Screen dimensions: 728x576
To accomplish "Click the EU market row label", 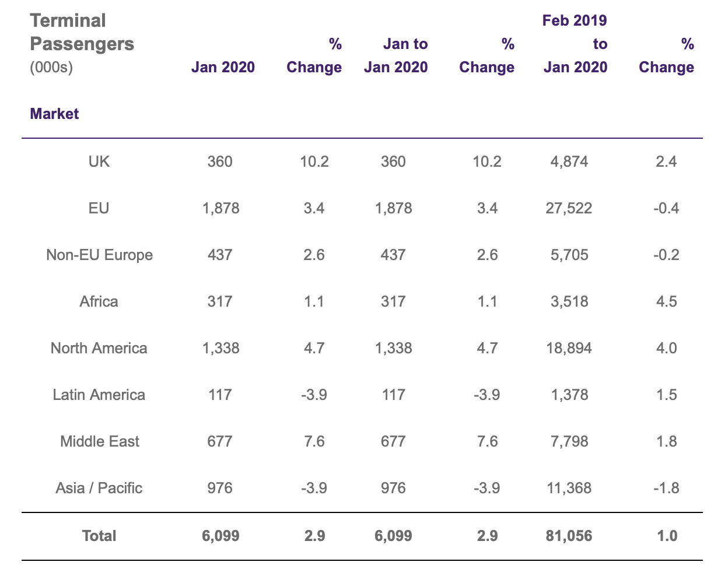I will click(x=99, y=208).
